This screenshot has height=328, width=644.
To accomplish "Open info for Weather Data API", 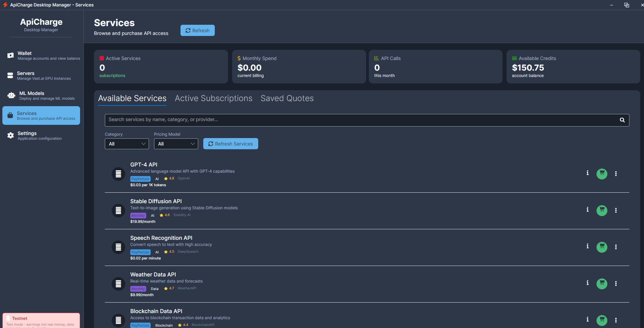I will pos(587,283).
